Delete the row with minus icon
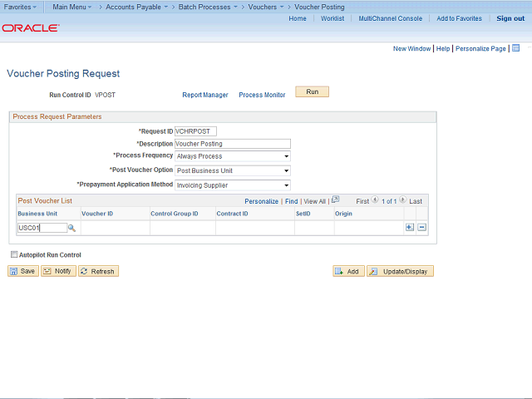This screenshot has height=399, width=532. (421, 227)
